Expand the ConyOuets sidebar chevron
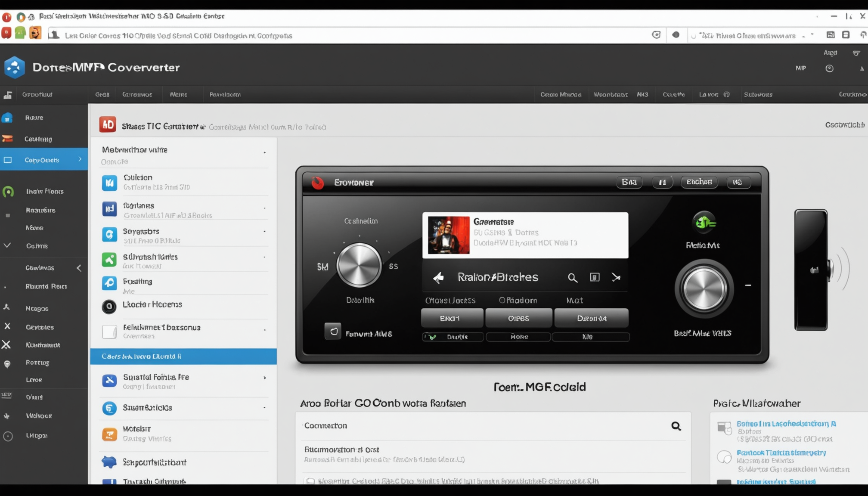 (x=80, y=159)
